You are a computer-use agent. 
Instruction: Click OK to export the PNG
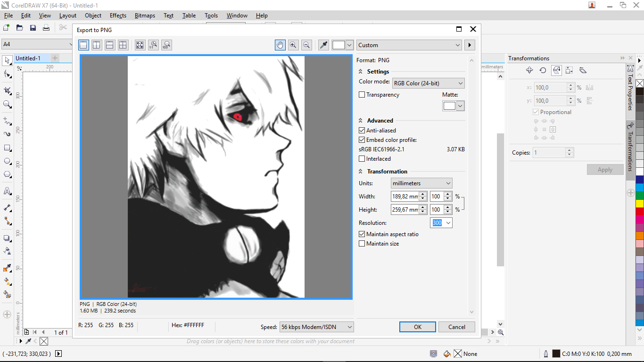tap(418, 327)
